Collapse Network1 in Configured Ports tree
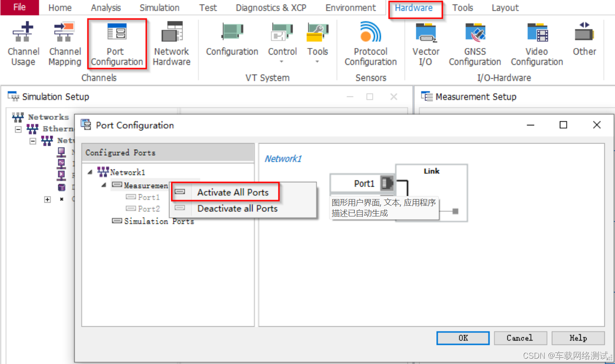The image size is (615, 364). click(x=90, y=172)
